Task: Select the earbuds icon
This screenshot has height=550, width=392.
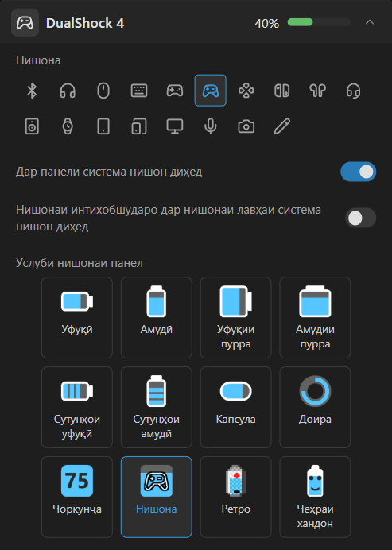Action: coord(317,91)
